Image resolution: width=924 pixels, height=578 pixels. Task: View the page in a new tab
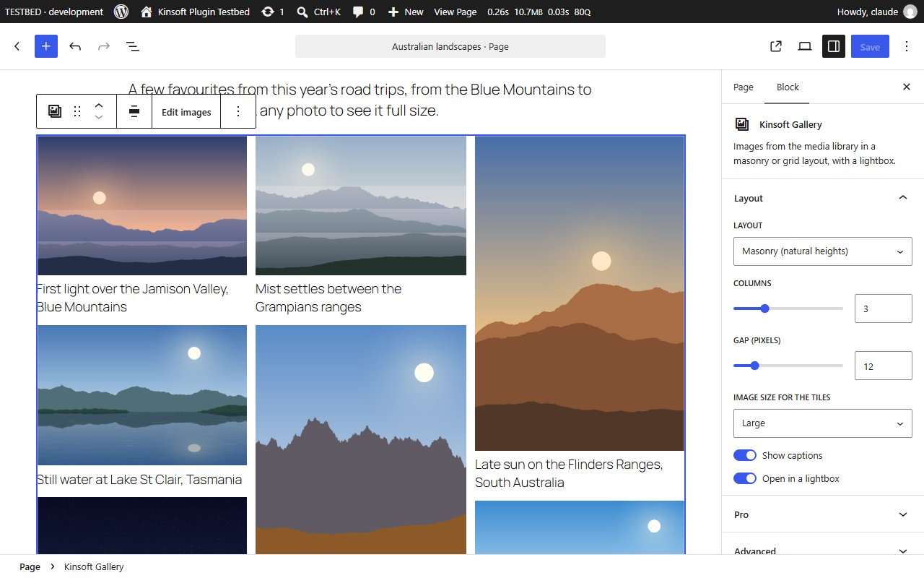776,46
